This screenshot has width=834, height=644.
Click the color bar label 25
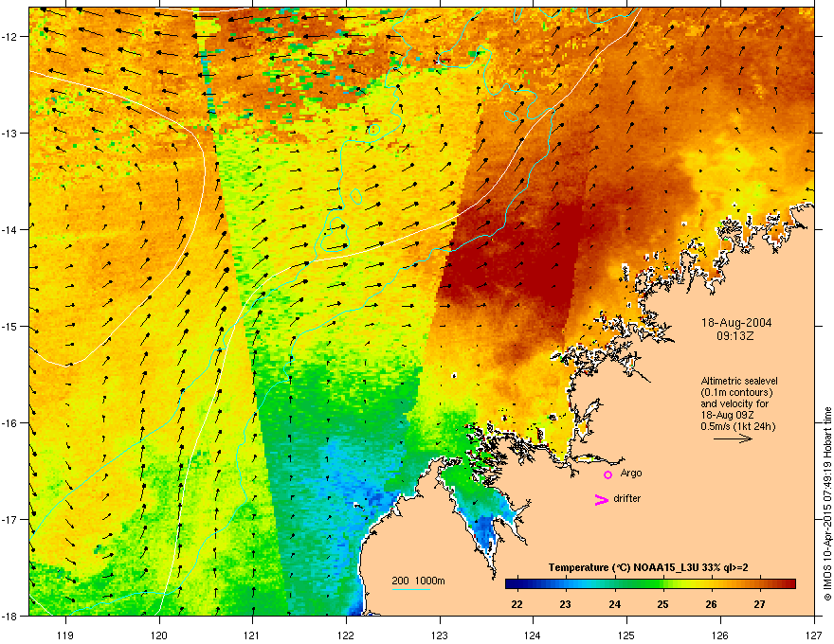tap(662, 604)
